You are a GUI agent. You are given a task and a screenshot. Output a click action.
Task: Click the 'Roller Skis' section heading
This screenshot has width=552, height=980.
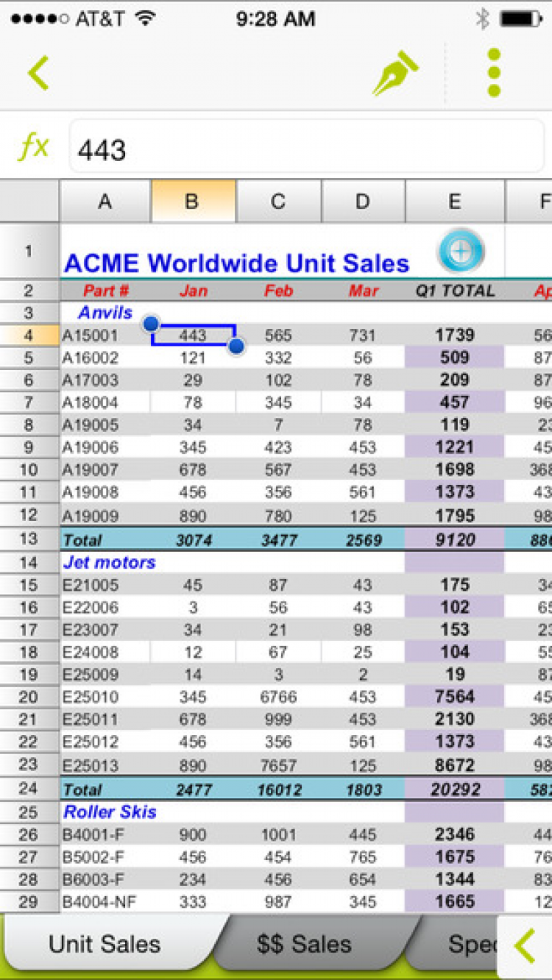point(110,812)
